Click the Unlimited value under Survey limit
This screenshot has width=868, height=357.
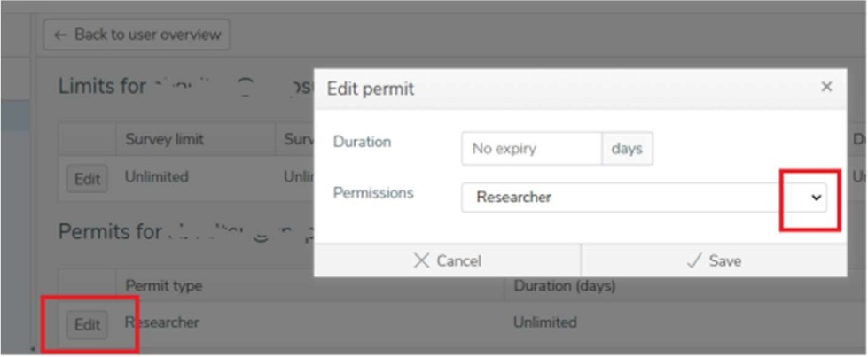156,177
